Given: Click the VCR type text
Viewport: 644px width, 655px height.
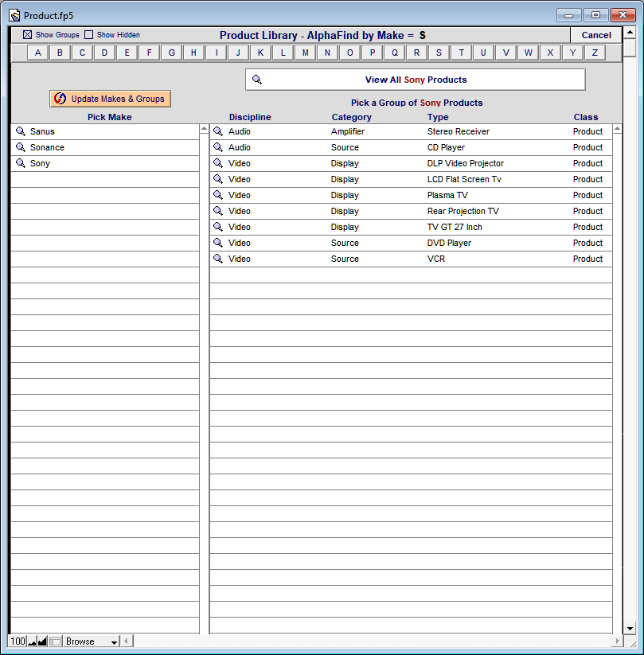Looking at the screenshot, I should click(x=436, y=258).
